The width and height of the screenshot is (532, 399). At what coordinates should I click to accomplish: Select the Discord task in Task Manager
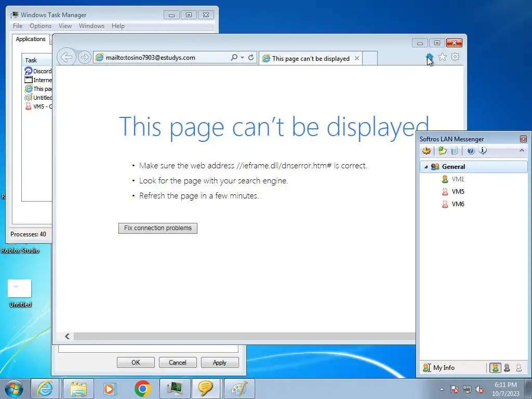[x=38, y=71]
